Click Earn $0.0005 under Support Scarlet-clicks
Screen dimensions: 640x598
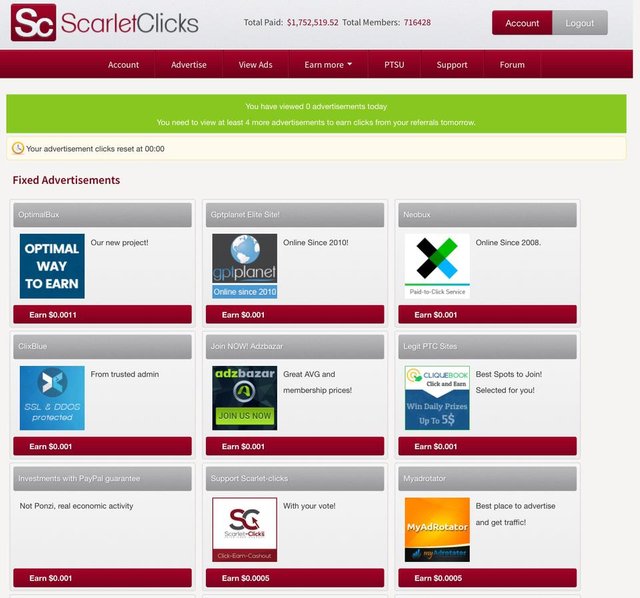click(295, 578)
